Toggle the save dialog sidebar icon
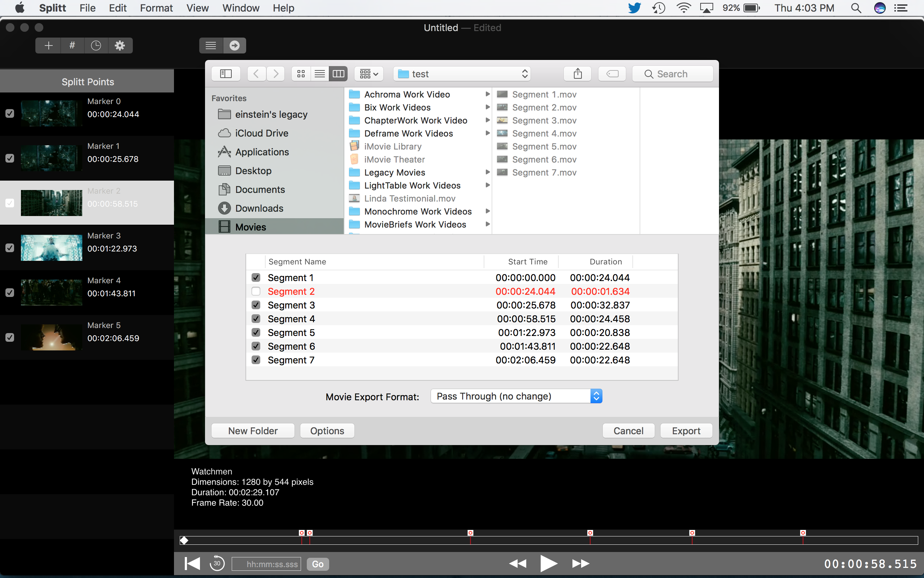 226,74
